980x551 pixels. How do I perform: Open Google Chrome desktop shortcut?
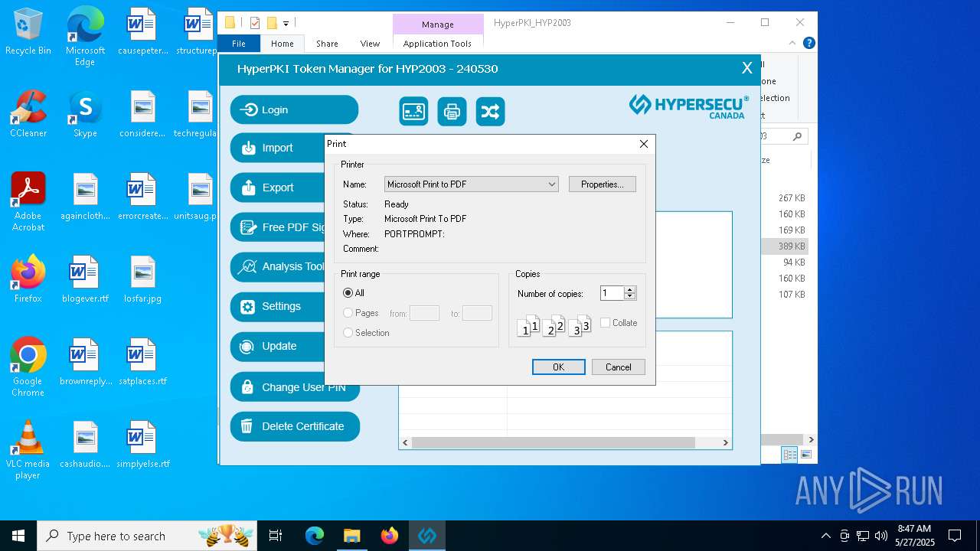click(28, 367)
